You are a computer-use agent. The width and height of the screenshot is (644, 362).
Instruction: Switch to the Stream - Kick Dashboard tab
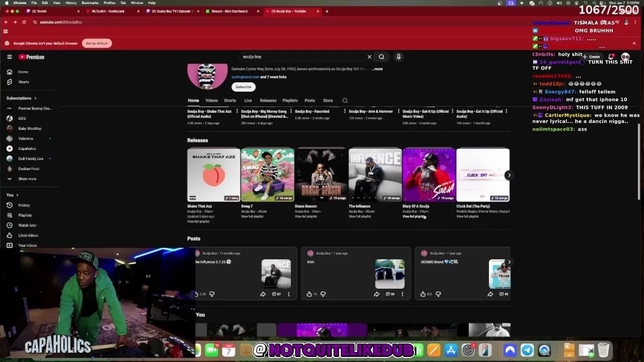232,11
